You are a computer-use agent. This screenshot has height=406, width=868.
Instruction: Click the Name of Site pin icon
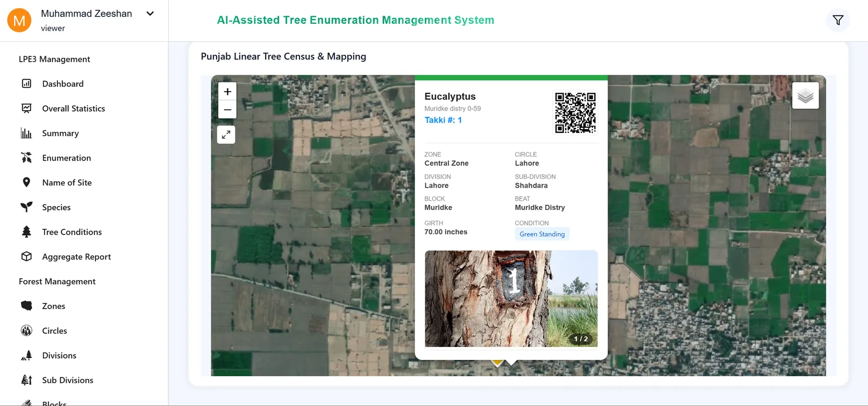pos(26,182)
